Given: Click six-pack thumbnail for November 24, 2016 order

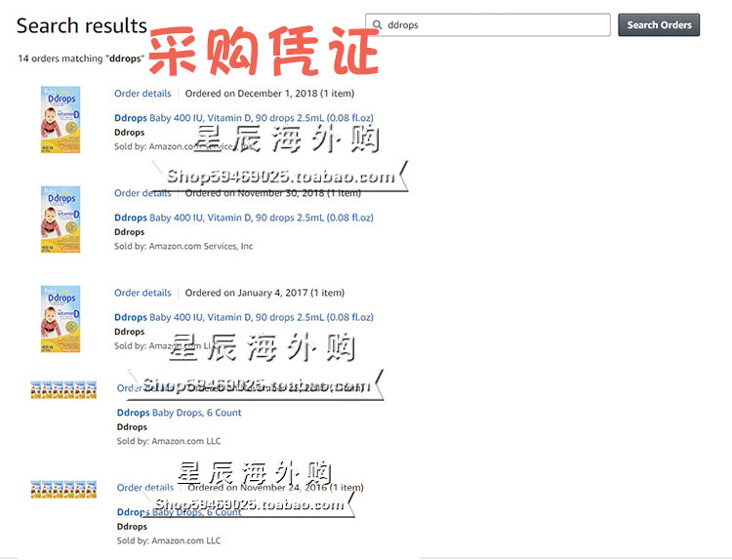Looking at the screenshot, I should [63, 489].
